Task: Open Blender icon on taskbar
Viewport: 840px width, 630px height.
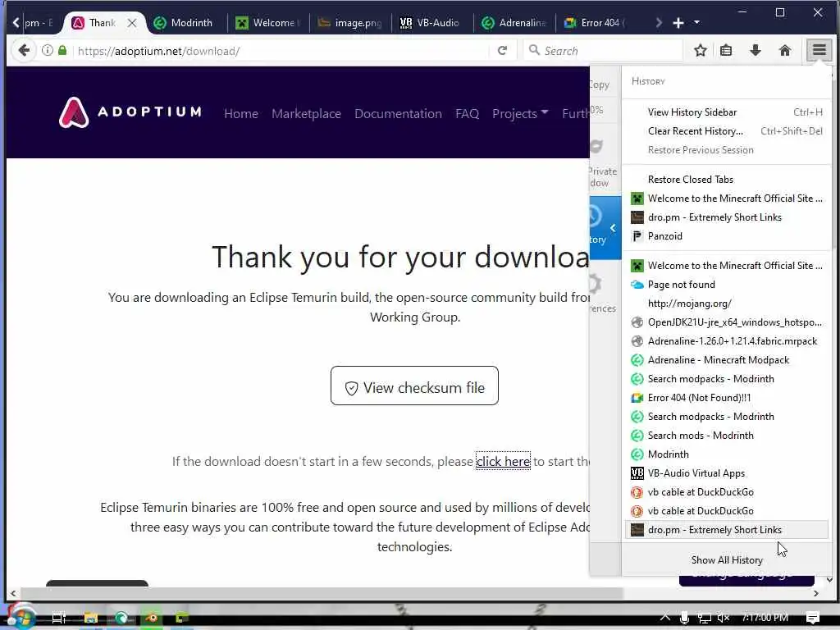Action: (152, 618)
